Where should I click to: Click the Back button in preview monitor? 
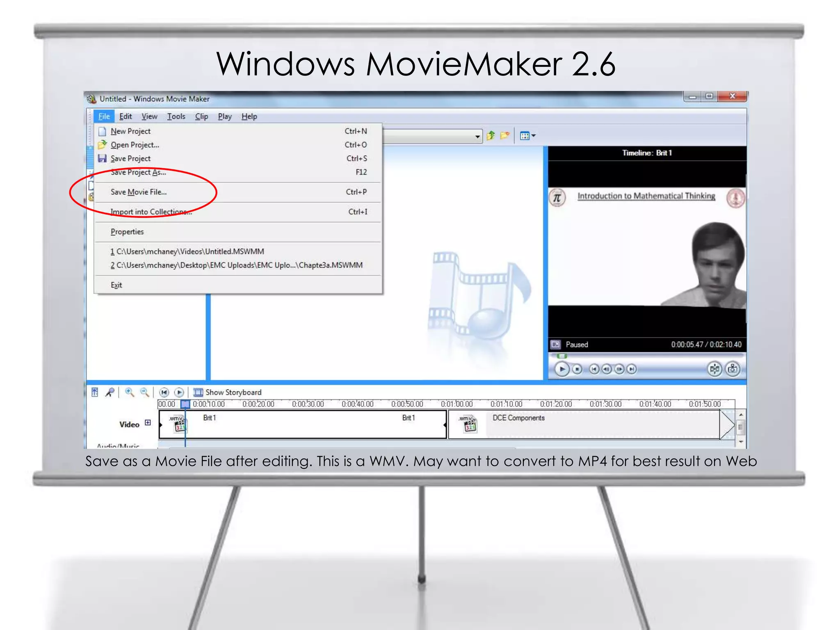594,369
